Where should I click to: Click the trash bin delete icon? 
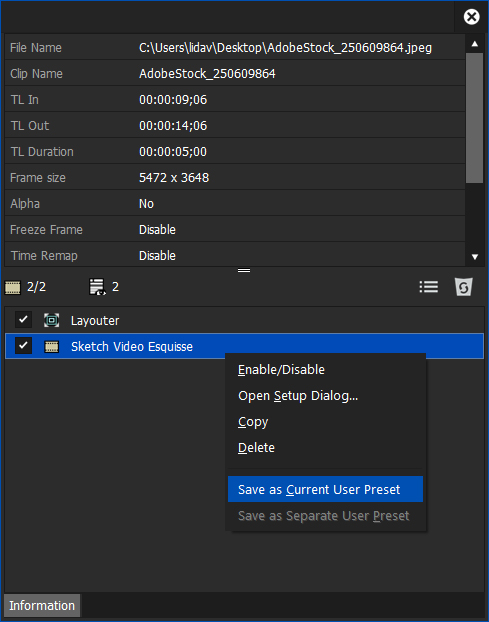pos(464,287)
